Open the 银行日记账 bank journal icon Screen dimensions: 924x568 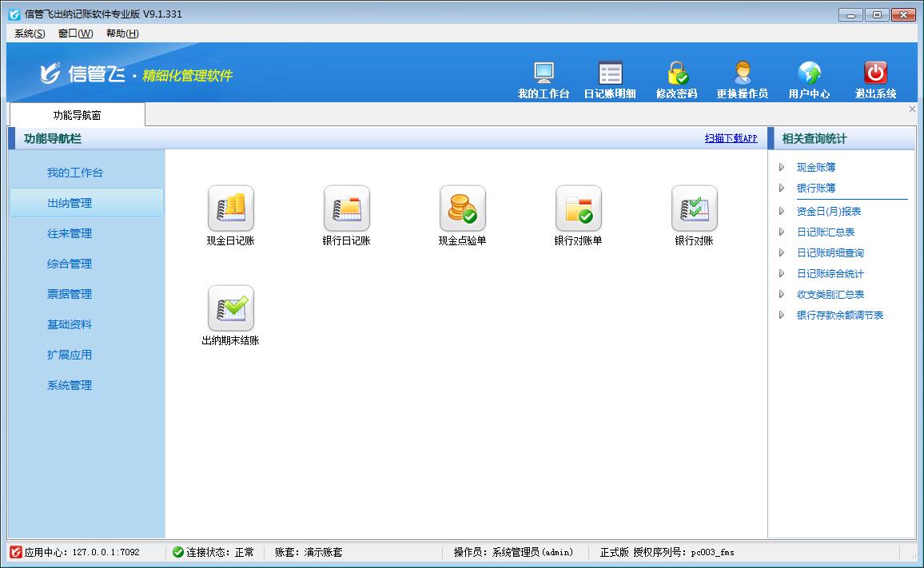pos(346,209)
